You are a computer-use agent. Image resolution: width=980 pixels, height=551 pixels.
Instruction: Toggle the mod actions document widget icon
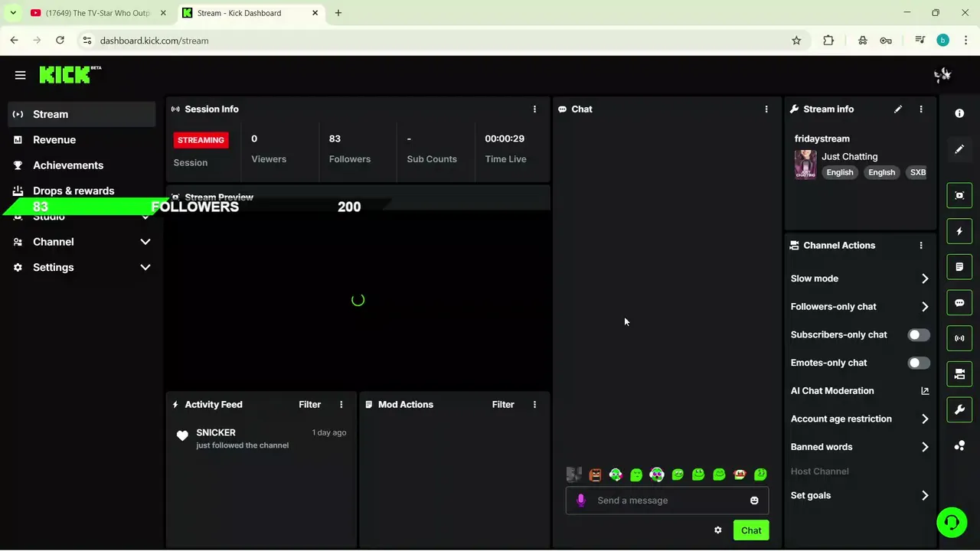[x=959, y=267]
